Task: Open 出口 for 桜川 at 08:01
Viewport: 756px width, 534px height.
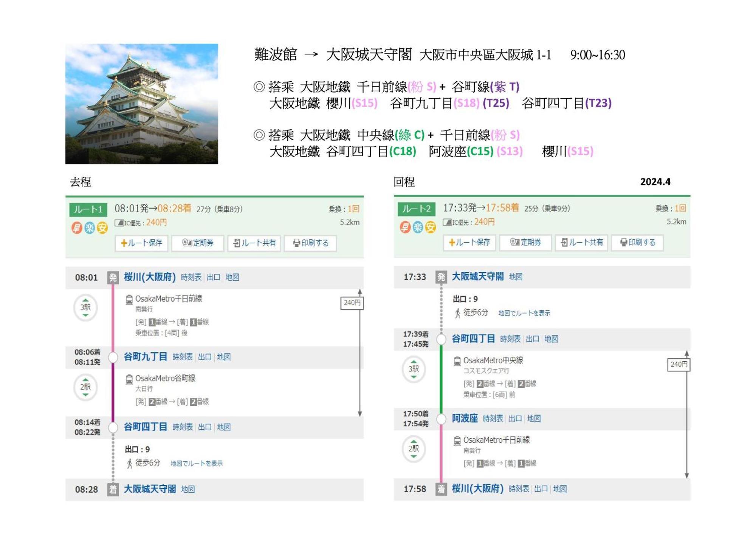Action: pyautogui.click(x=213, y=277)
